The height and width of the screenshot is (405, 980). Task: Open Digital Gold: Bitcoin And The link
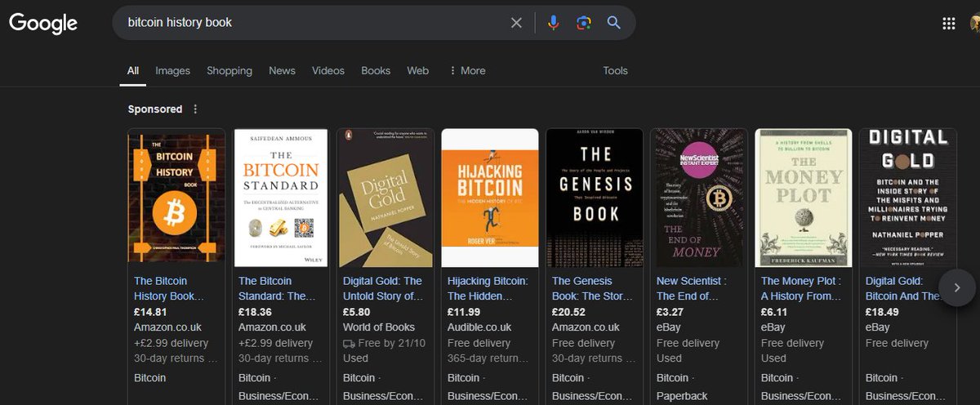coord(902,288)
